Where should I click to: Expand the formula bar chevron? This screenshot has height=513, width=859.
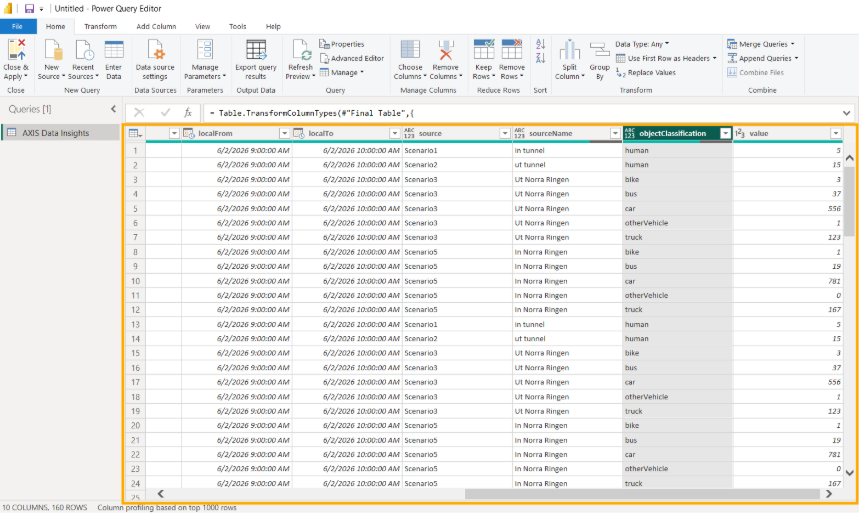(x=846, y=113)
